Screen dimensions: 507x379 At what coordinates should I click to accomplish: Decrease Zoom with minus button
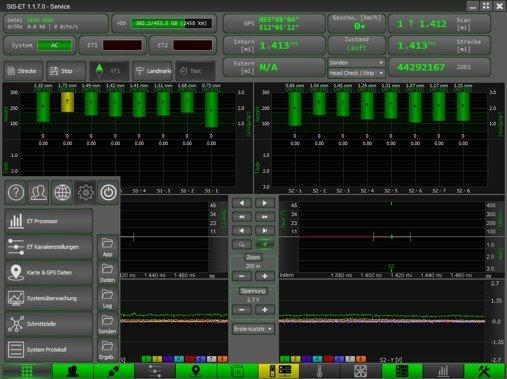click(x=241, y=276)
